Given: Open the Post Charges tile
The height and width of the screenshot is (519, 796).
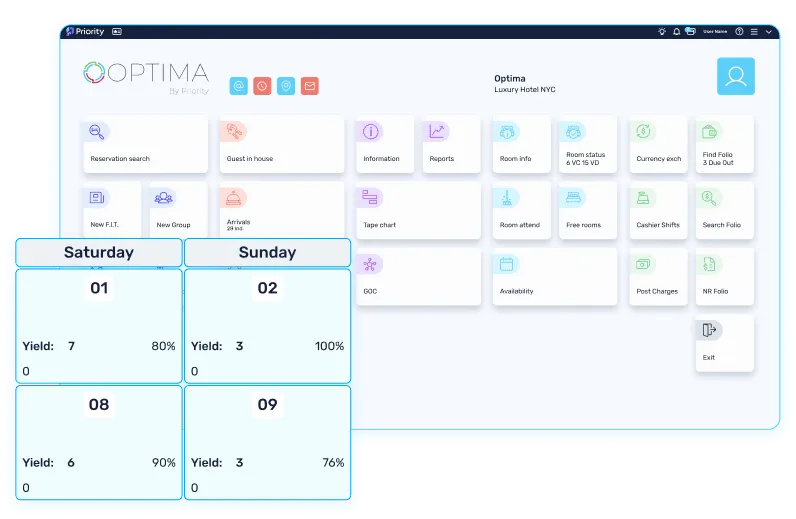Looking at the screenshot, I should pyautogui.click(x=658, y=277).
